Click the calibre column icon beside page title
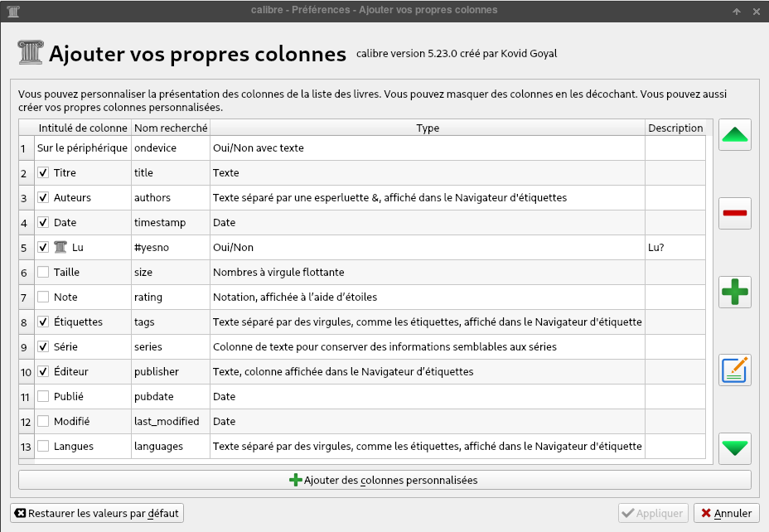 pos(30,52)
